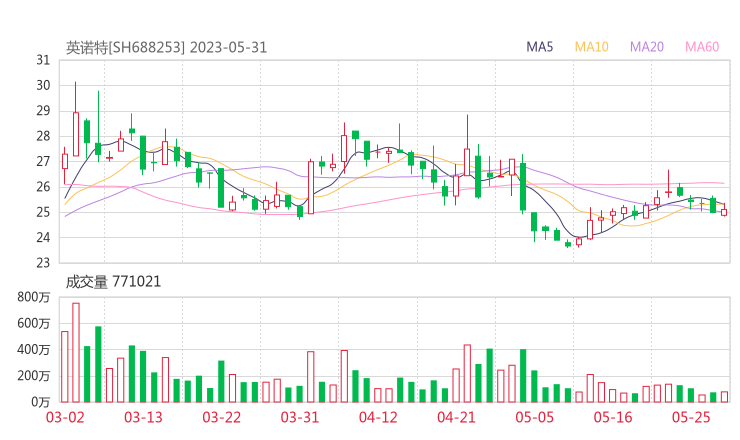Screen dimensions: 740x440
Task: Click the 400万 volume axis label
Action: pyautogui.click(x=34, y=350)
